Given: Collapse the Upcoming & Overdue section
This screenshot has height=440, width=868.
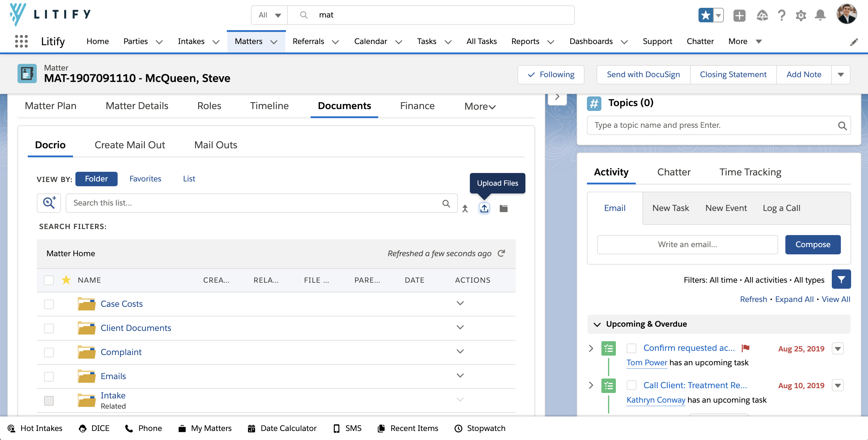Looking at the screenshot, I should (597, 324).
